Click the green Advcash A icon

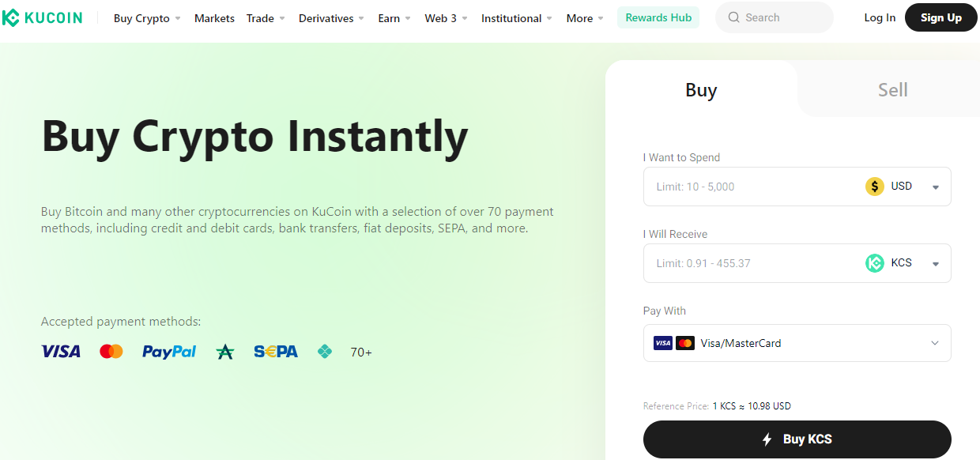coord(225,352)
